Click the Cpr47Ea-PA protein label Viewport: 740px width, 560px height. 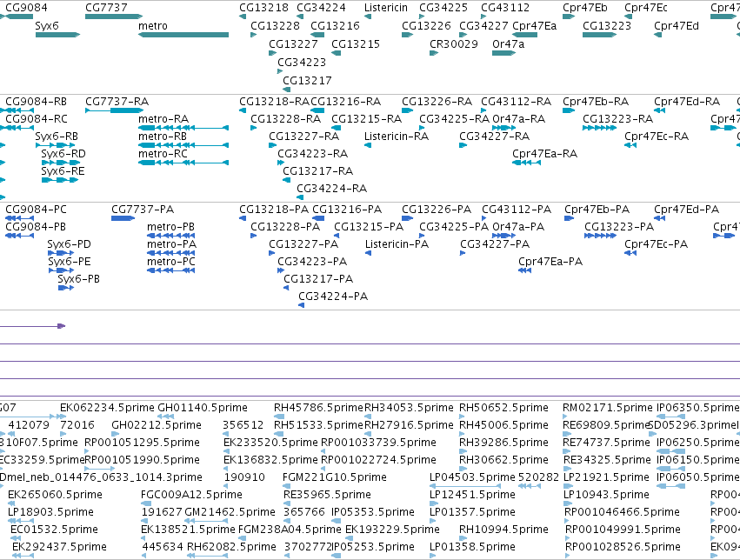coord(550,262)
